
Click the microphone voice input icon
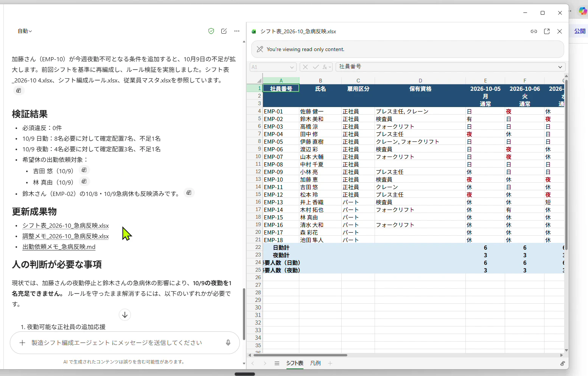click(x=228, y=343)
